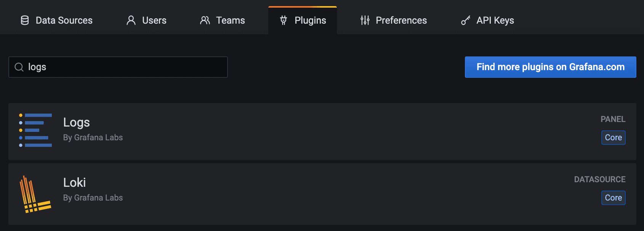Open the Logs plugin title
This screenshot has height=231, width=644.
click(77, 122)
